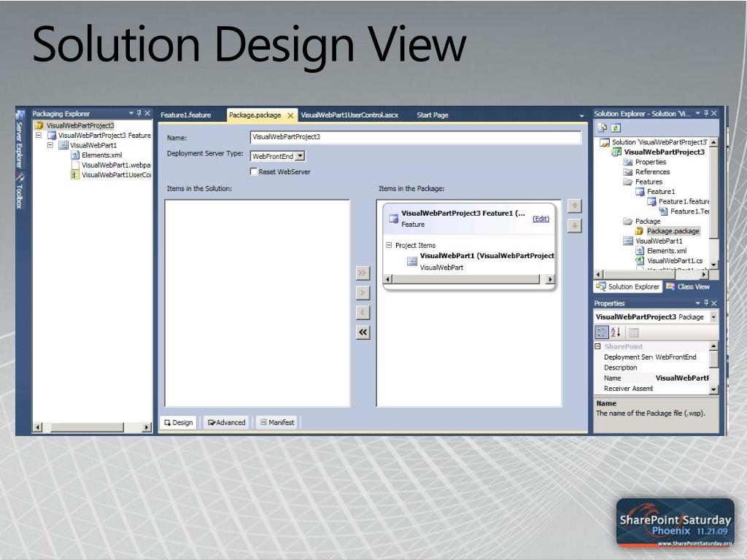Screen dimensions: 747x560
Task: Click the Edit link on Feature1
Action: pyautogui.click(x=541, y=219)
